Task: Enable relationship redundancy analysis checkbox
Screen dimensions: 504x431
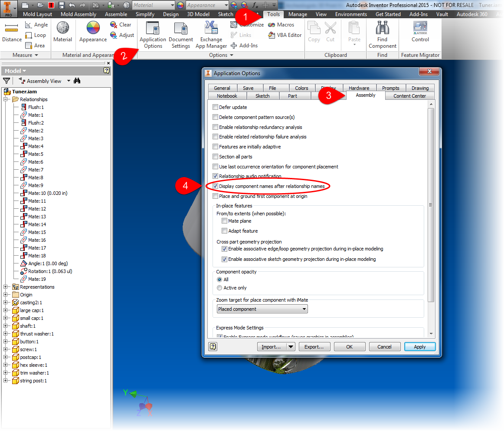Action: pos(216,127)
